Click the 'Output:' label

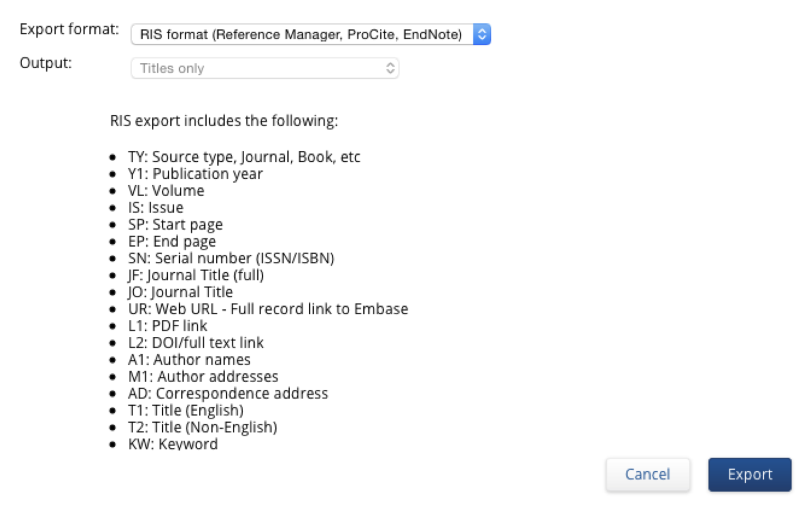point(45,63)
